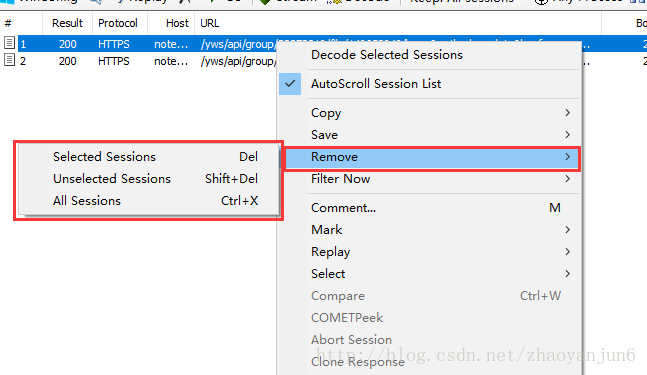Expand the Filter Now submenu arrow
Viewport: 647px width, 375px height.
(x=567, y=179)
